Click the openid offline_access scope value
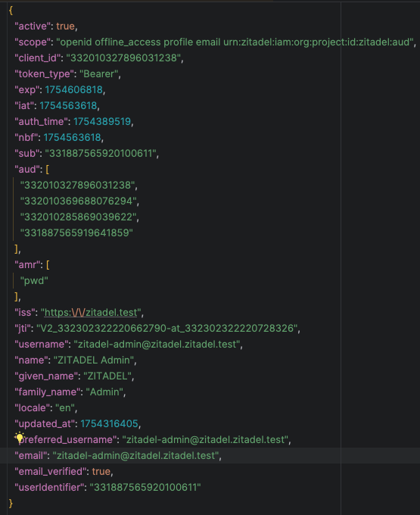The height and width of the screenshot is (515, 420). click(x=235, y=42)
